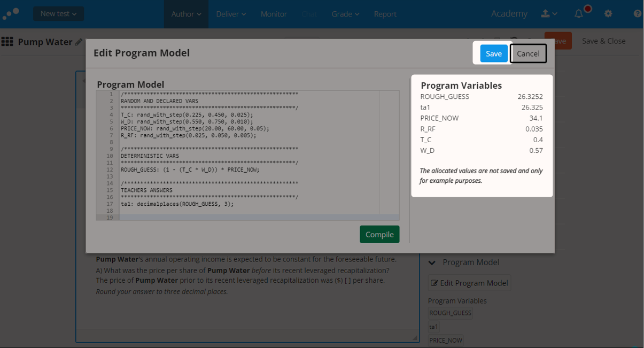
Task: Open help via the question mark icon
Action: pyautogui.click(x=636, y=14)
